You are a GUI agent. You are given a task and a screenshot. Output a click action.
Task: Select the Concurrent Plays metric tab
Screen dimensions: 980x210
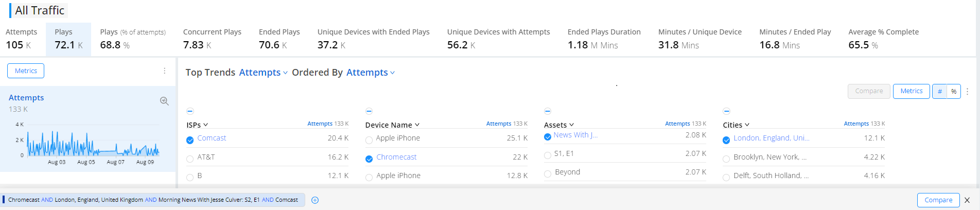tap(212, 39)
